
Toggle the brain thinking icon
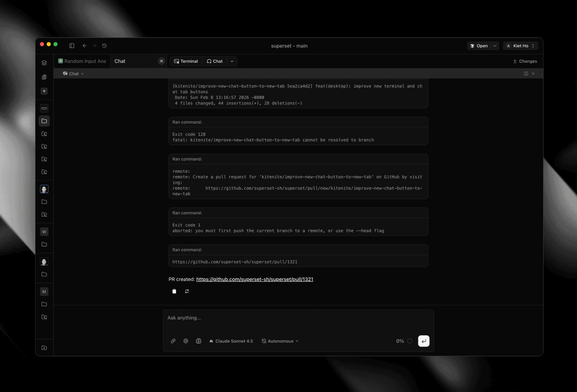click(198, 341)
